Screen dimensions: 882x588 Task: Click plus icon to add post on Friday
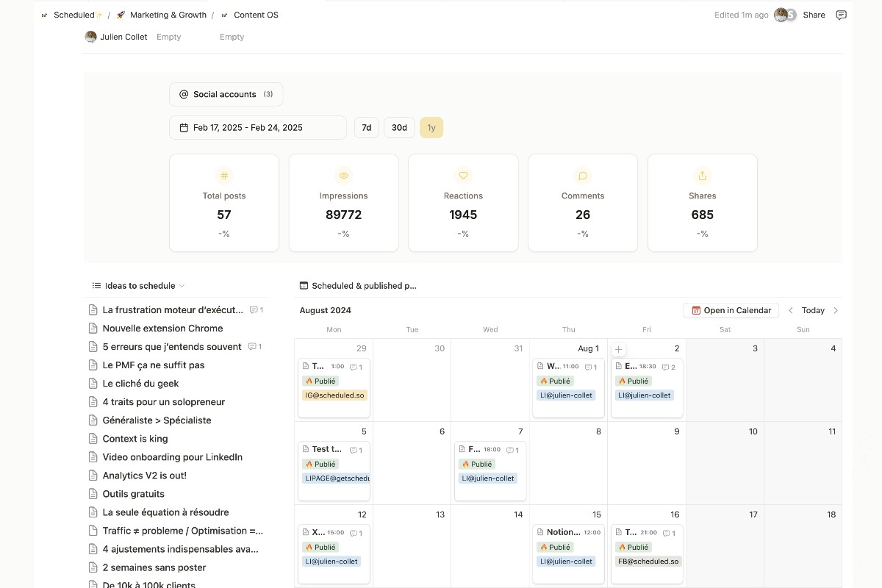tap(618, 350)
